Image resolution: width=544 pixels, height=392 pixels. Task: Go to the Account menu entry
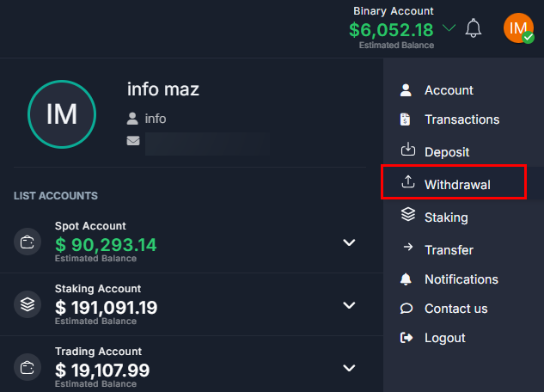pos(449,90)
